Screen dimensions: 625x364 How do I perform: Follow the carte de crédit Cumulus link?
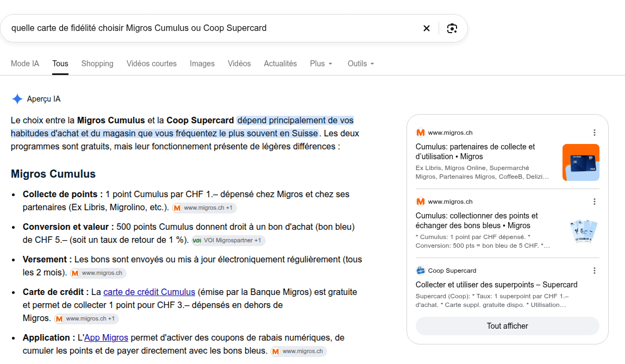(x=149, y=292)
